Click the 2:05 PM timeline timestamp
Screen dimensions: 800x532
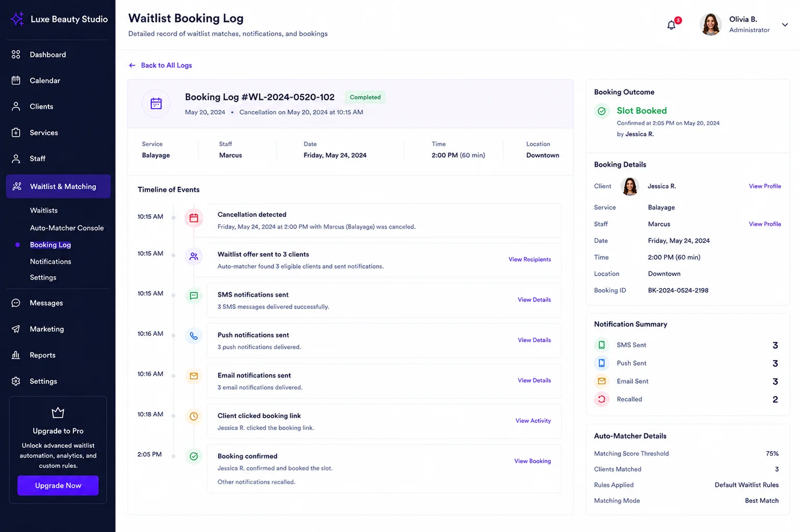pos(149,455)
